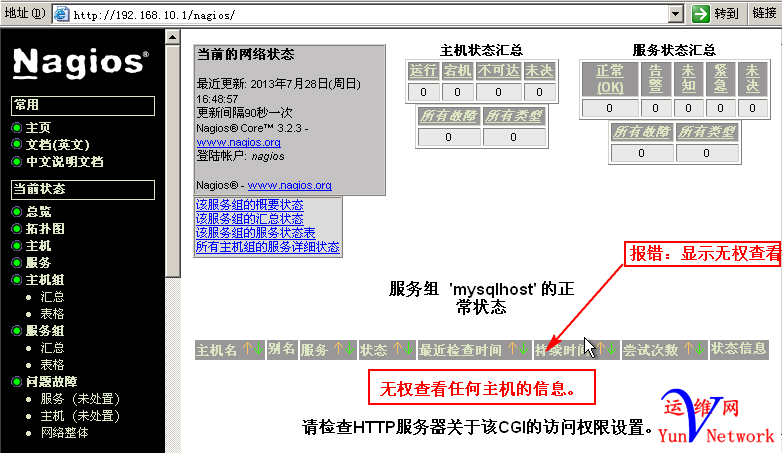
Task: Open the first www.nagios.org link
Action: pyautogui.click(x=238, y=142)
